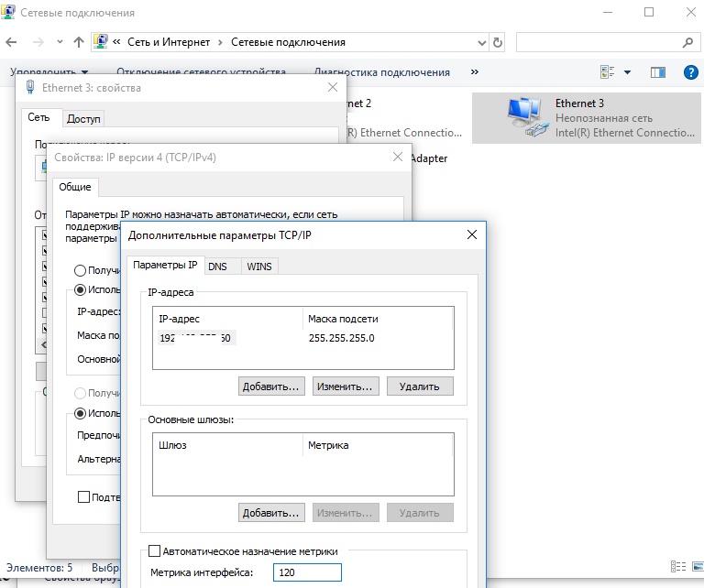715x588 pixels.
Task: Switch to details view in status bar
Action: pyautogui.click(x=678, y=566)
